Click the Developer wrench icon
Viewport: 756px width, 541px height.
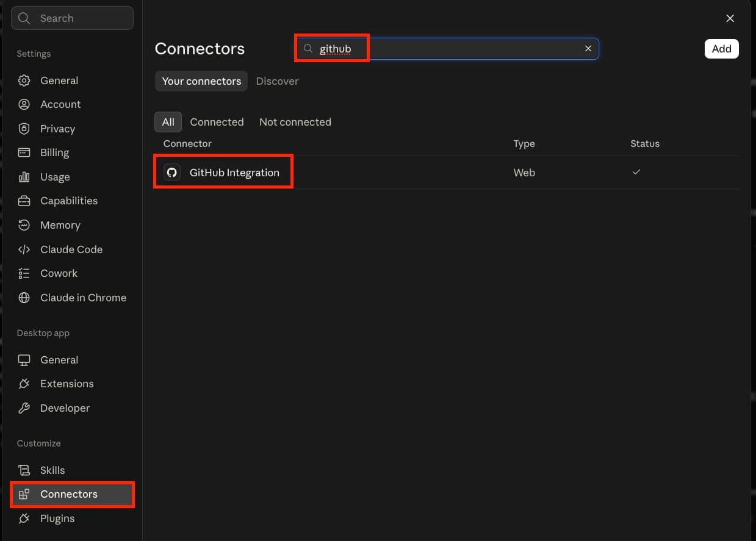click(24, 408)
